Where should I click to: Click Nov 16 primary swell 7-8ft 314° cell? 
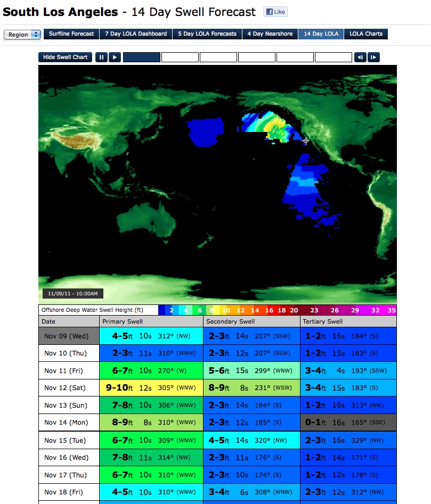coord(151,457)
